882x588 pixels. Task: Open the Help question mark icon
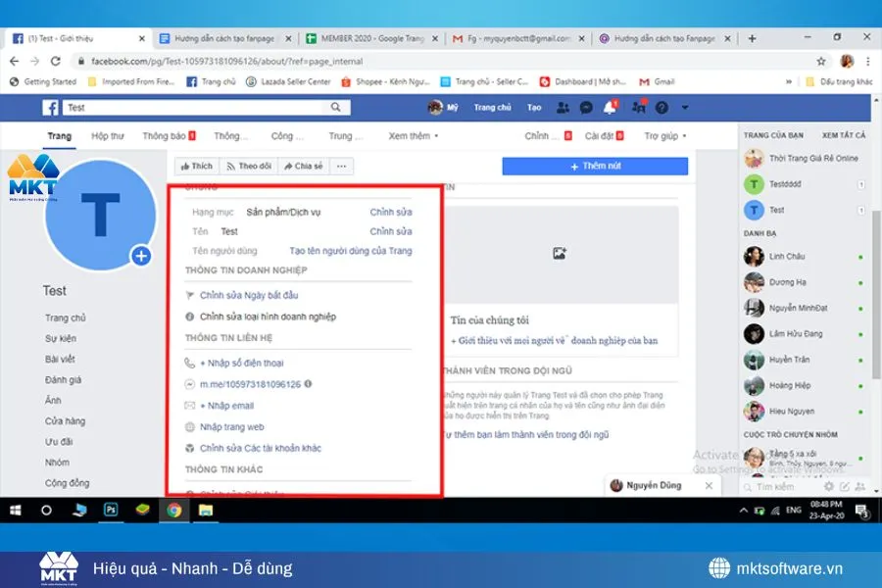click(661, 106)
